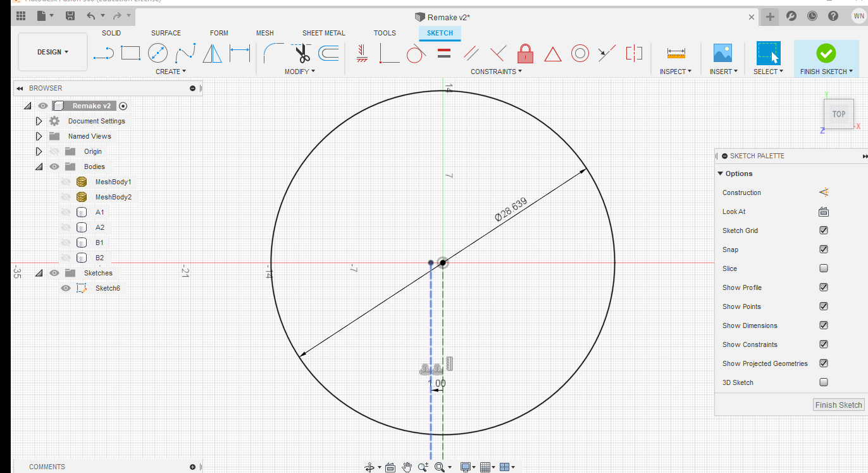Select the Trim scissors tool

(x=302, y=53)
